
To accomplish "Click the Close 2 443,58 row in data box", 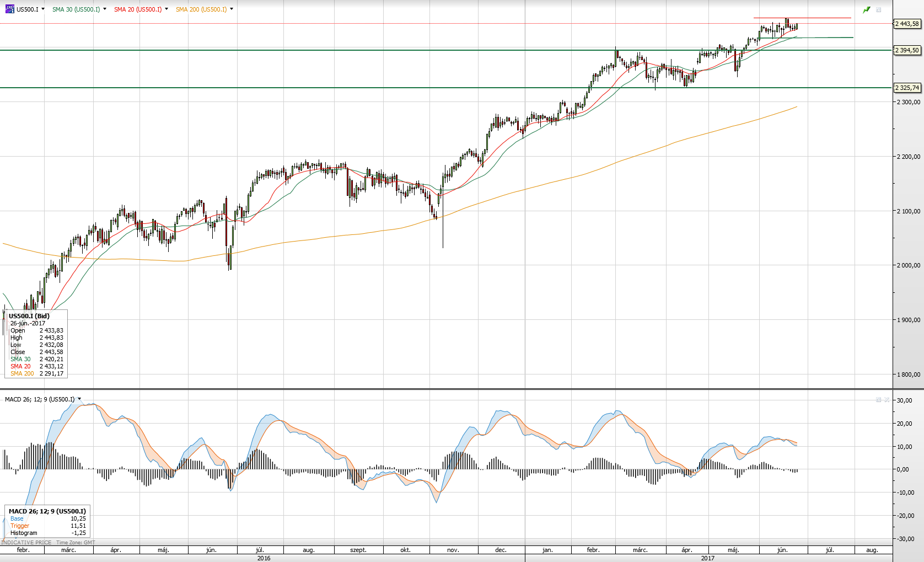I will click(37, 352).
